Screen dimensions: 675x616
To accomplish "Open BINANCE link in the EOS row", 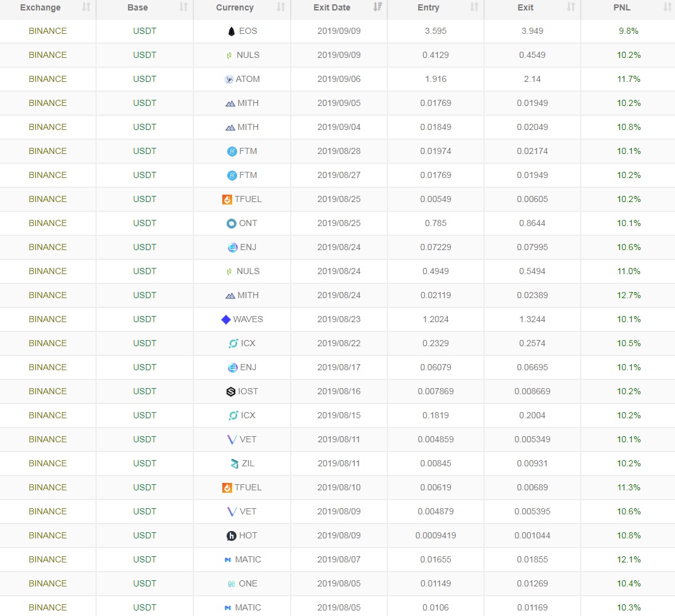I will coord(48,31).
